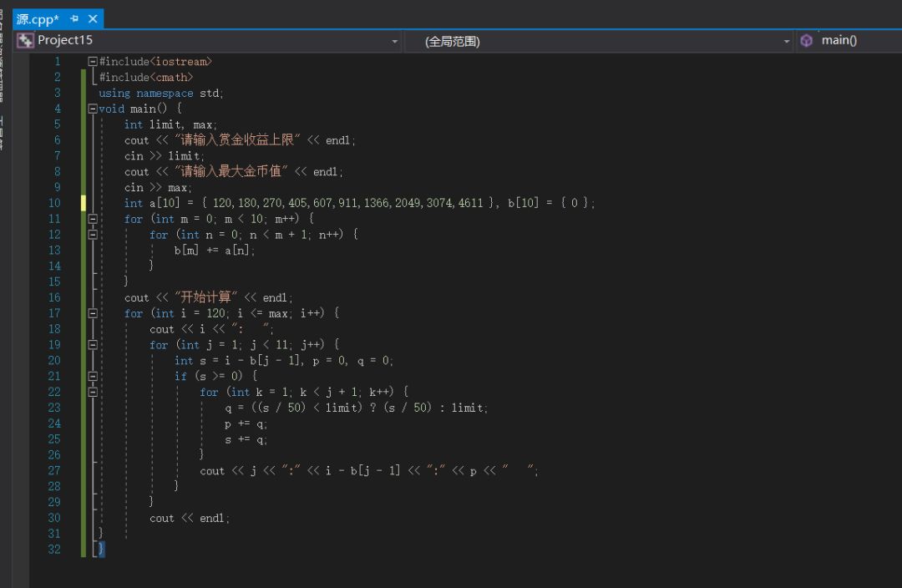Collapse void main() at line 4
Image resolution: width=902 pixels, height=588 pixels.
[x=93, y=109]
